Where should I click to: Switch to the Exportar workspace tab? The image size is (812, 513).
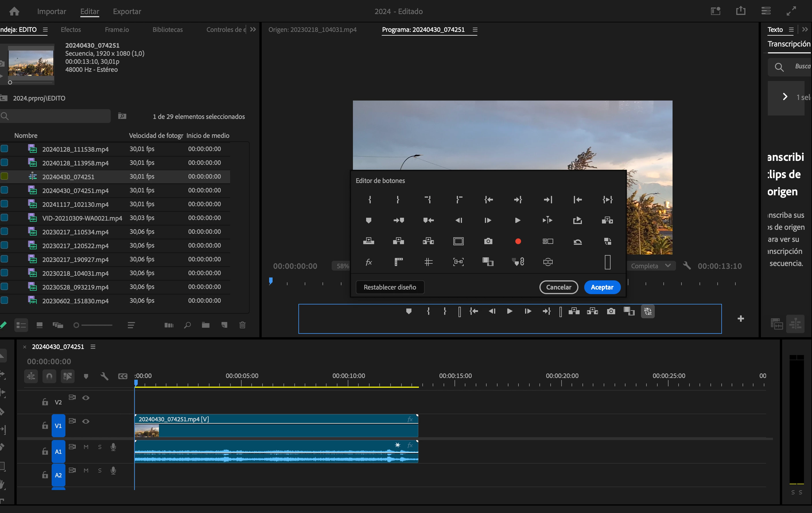[127, 11]
